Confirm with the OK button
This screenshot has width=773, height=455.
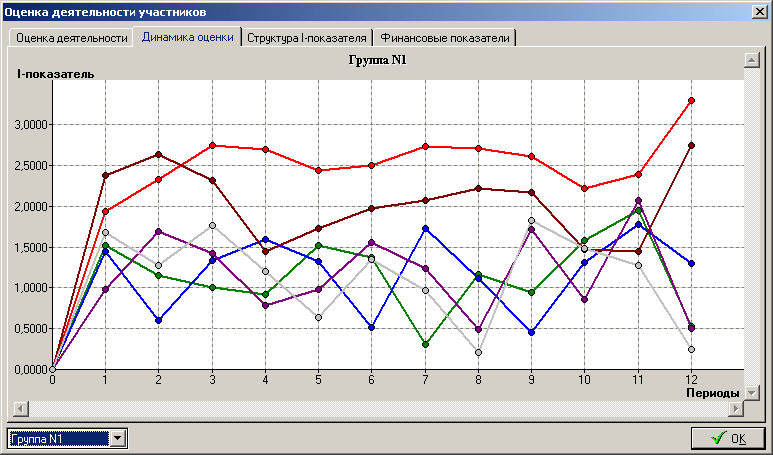(x=728, y=438)
